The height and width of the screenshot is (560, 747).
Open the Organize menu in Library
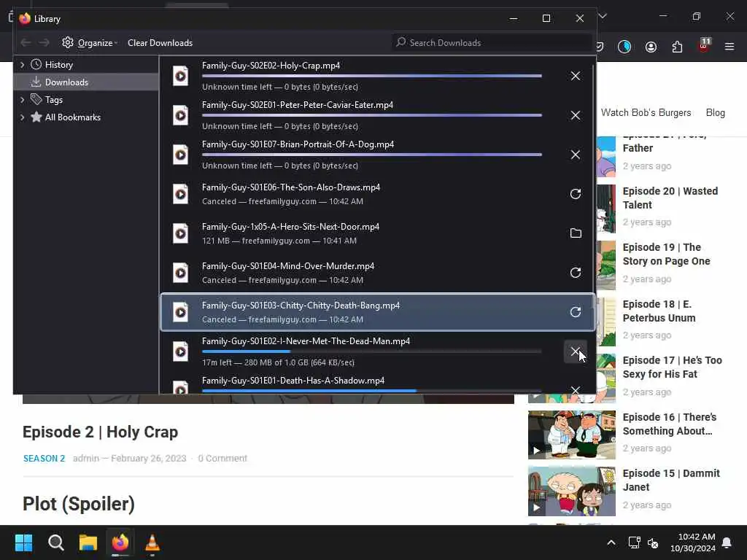[x=90, y=43]
